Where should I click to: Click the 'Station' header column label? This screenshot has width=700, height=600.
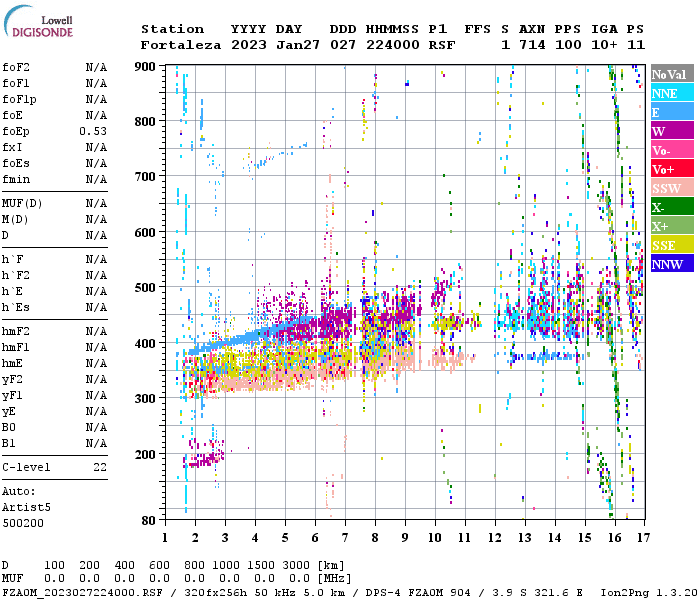[x=173, y=29]
